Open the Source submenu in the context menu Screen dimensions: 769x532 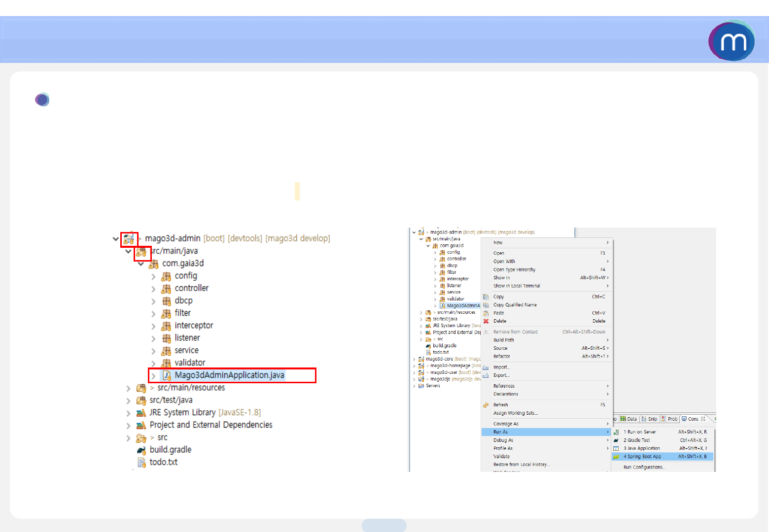click(547, 348)
